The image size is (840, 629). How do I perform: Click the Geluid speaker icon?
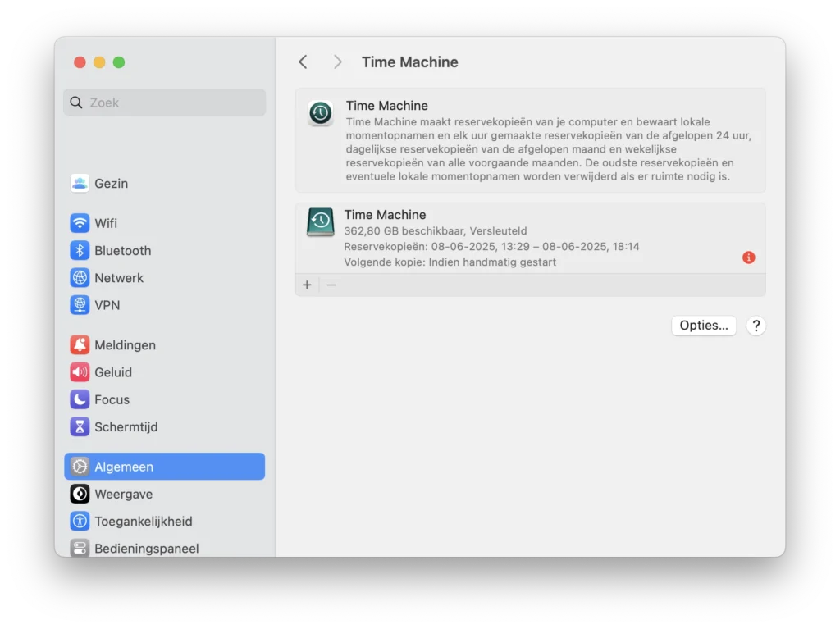(x=80, y=371)
